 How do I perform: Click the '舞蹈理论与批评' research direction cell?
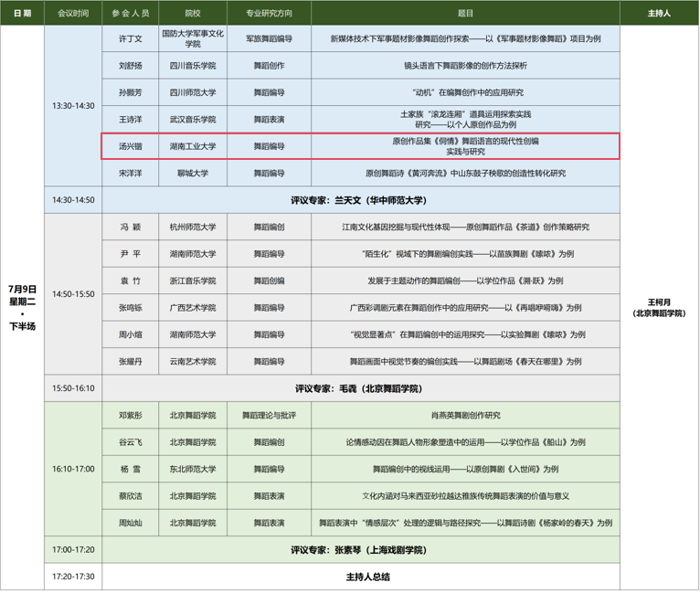(270, 416)
